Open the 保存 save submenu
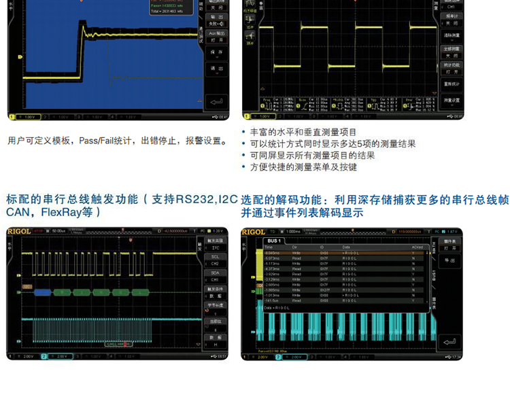The image size is (510, 420). [x=216, y=54]
